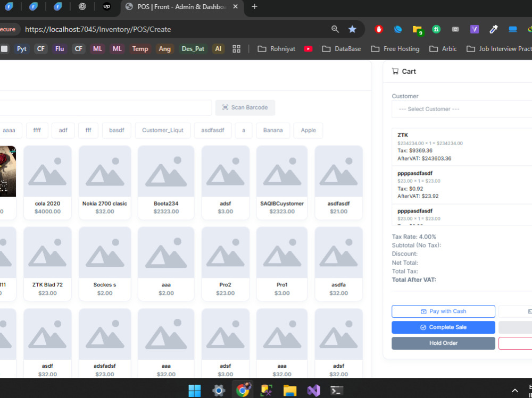Image resolution: width=532 pixels, height=398 pixels.
Task: Add Nokia 2700 clasic product
Action: click(x=105, y=182)
